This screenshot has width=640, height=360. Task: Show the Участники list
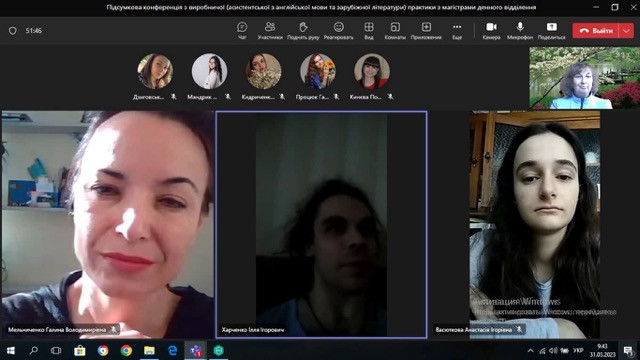pos(270,31)
